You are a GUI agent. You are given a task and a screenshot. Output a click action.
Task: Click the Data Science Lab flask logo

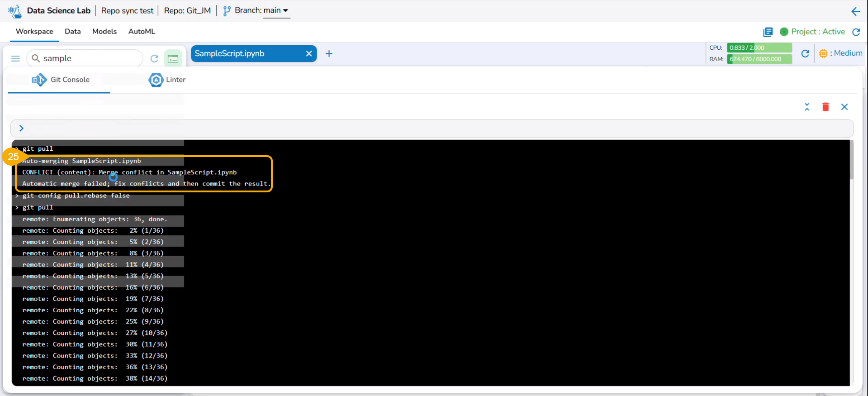(15, 11)
